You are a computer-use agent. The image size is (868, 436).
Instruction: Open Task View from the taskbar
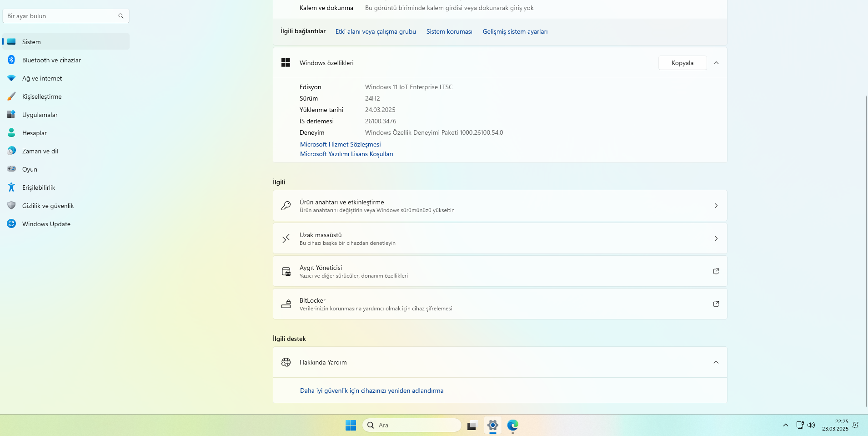(x=472, y=425)
